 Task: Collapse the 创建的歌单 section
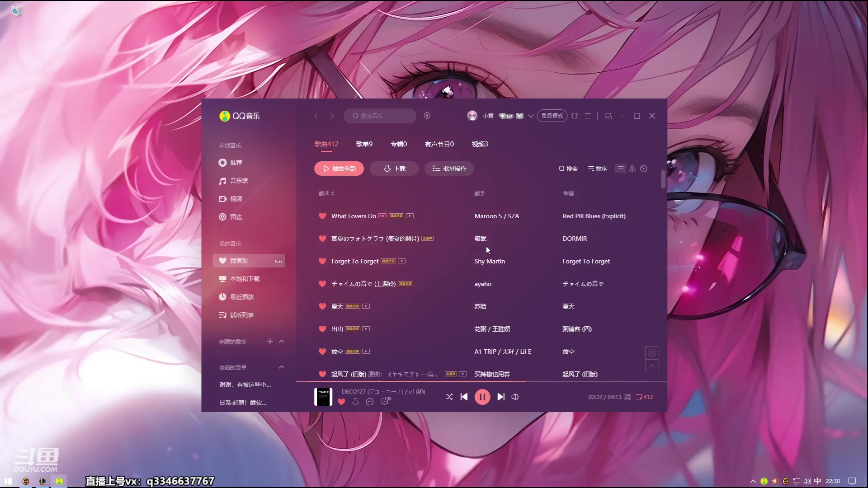tap(282, 342)
